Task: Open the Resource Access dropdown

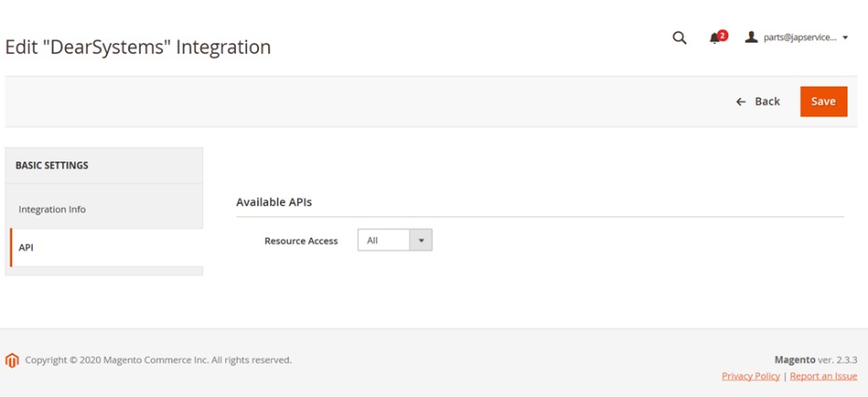Action: coord(385,240)
